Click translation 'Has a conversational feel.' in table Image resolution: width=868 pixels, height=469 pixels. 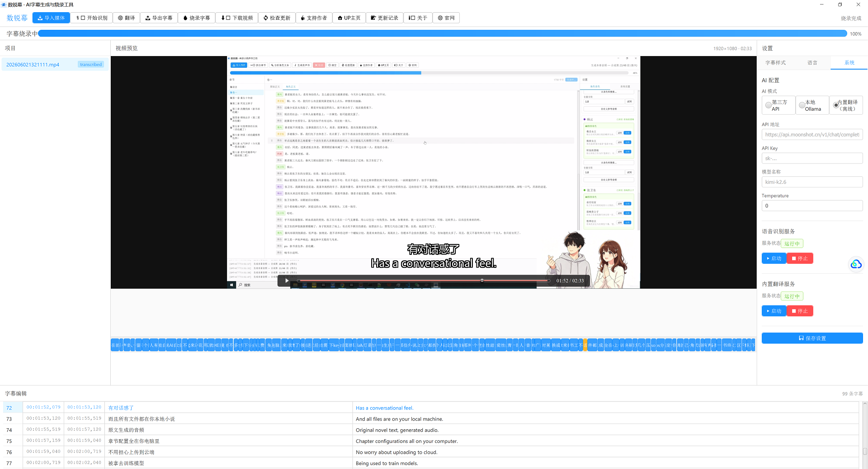[385, 408]
